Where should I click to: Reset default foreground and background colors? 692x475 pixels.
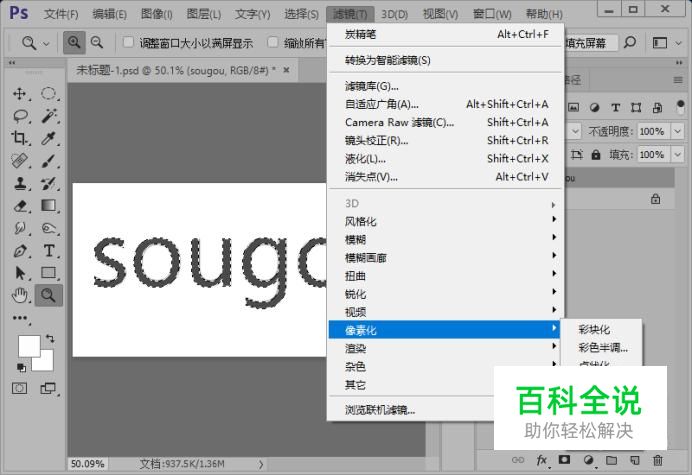click(21, 367)
